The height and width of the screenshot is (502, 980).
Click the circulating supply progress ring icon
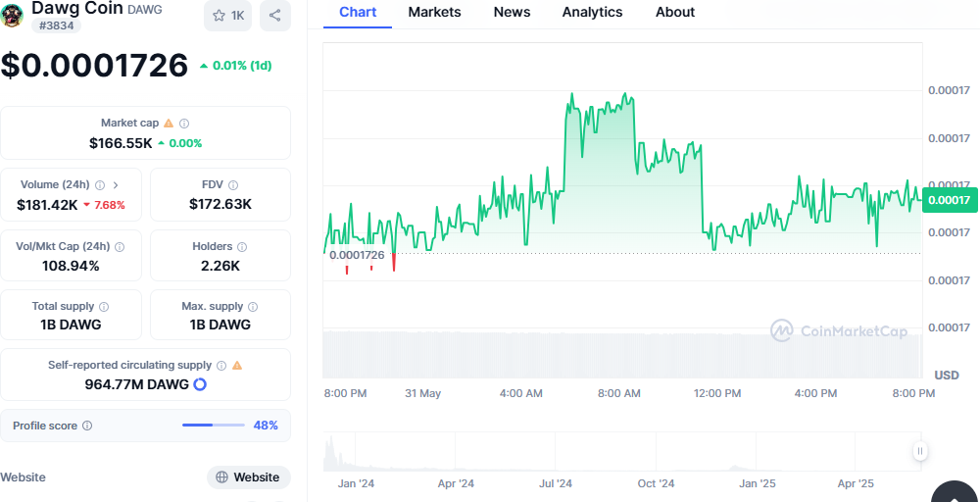coord(200,384)
